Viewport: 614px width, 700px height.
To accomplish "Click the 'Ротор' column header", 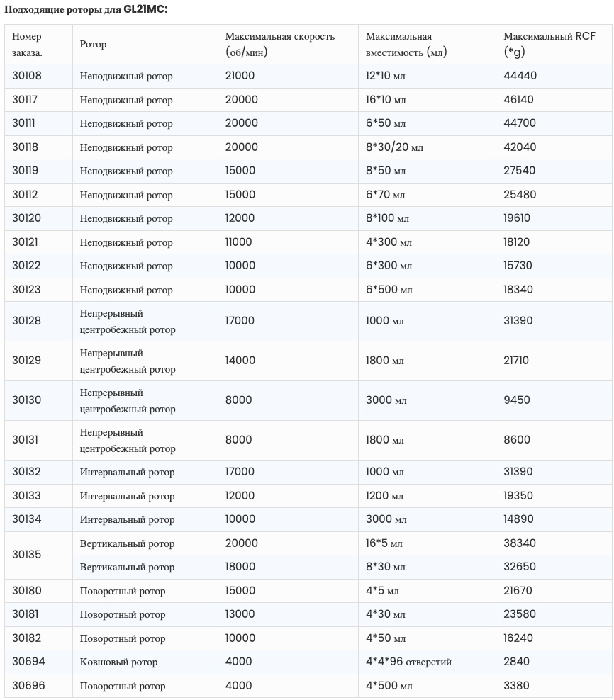I will click(x=93, y=44).
